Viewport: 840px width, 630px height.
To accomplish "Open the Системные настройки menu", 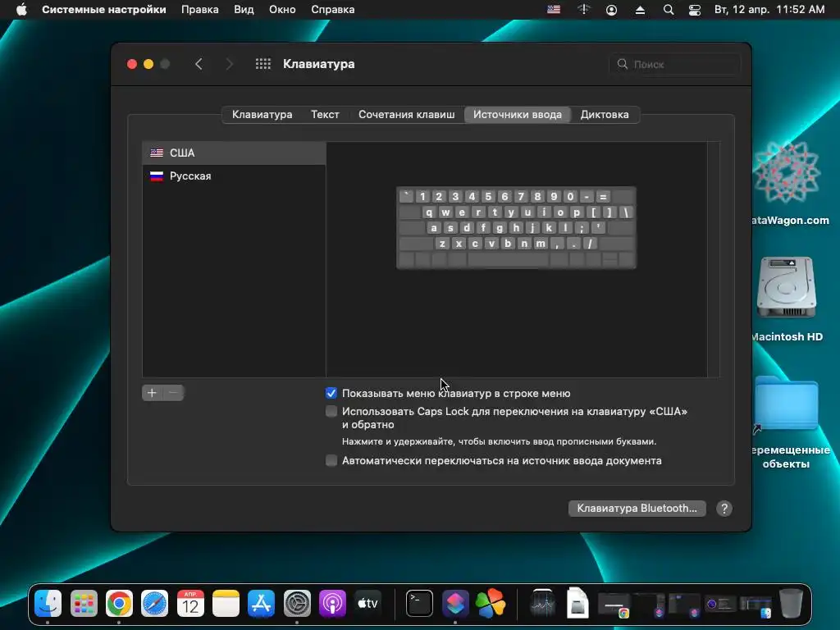I will pyautogui.click(x=104, y=10).
